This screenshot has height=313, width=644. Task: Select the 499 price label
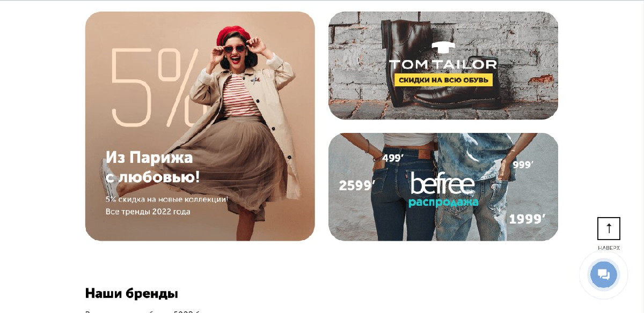(393, 158)
